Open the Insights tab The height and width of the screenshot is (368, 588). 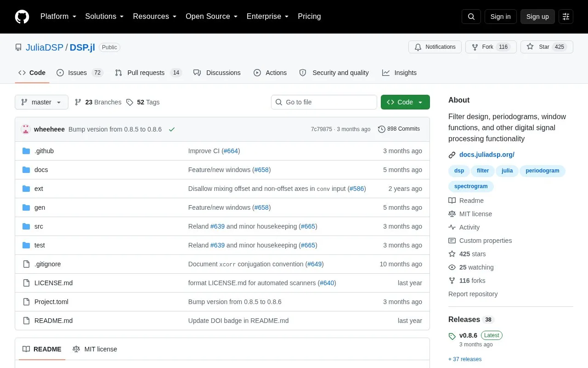tap(399, 73)
